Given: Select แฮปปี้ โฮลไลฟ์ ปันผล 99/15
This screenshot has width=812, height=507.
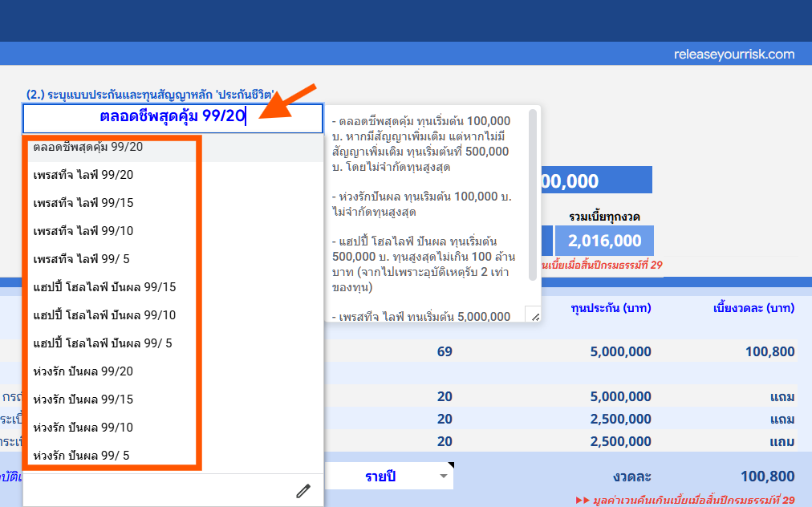Looking at the screenshot, I should click(x=104, y=287).
